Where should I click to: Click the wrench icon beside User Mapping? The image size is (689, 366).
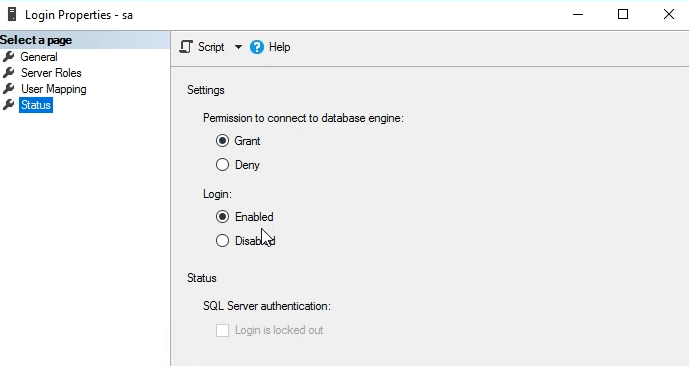8,89
